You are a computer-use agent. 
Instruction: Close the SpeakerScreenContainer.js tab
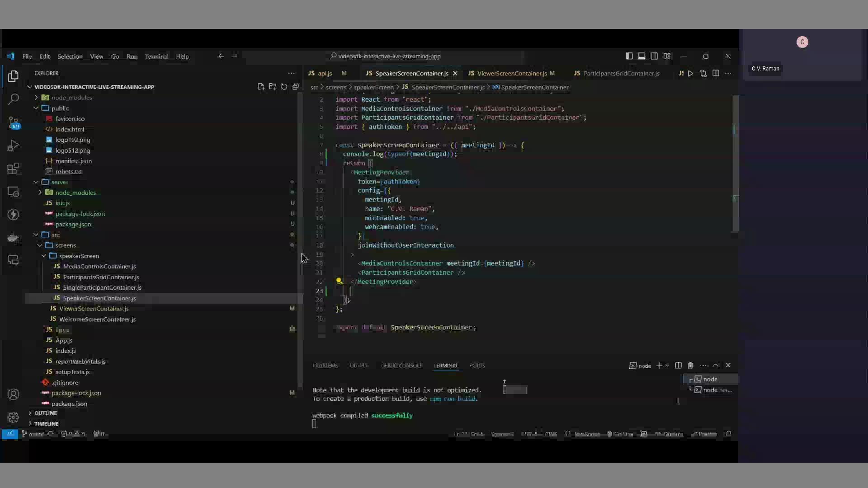click(x=455, y=73)
